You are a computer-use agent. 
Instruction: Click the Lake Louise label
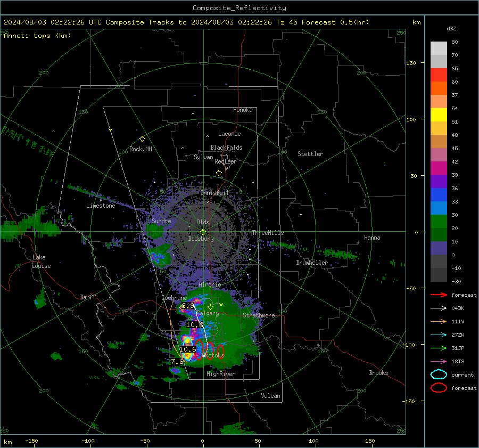pyautogui.click(x=41, y=262)
